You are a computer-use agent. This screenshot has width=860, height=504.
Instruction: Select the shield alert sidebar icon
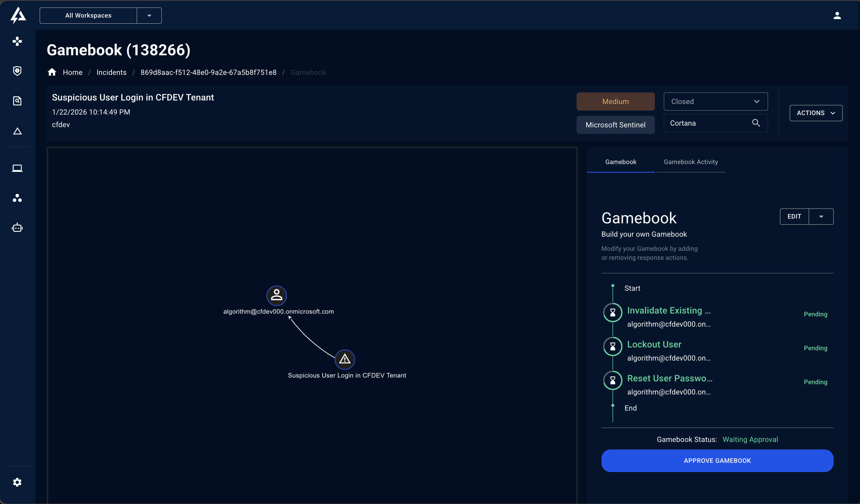tap(17, 71)
